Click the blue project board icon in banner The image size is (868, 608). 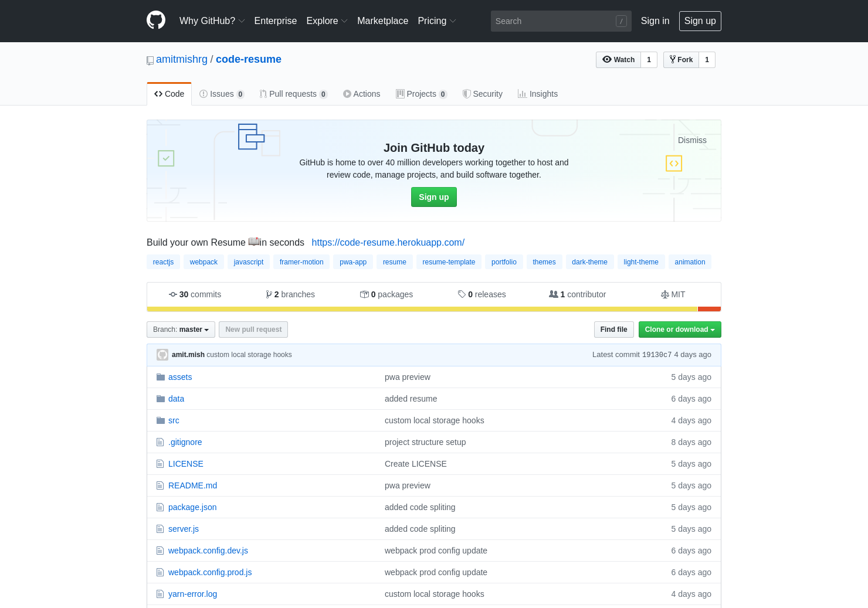pyautogui.click(x=251, y=137)
